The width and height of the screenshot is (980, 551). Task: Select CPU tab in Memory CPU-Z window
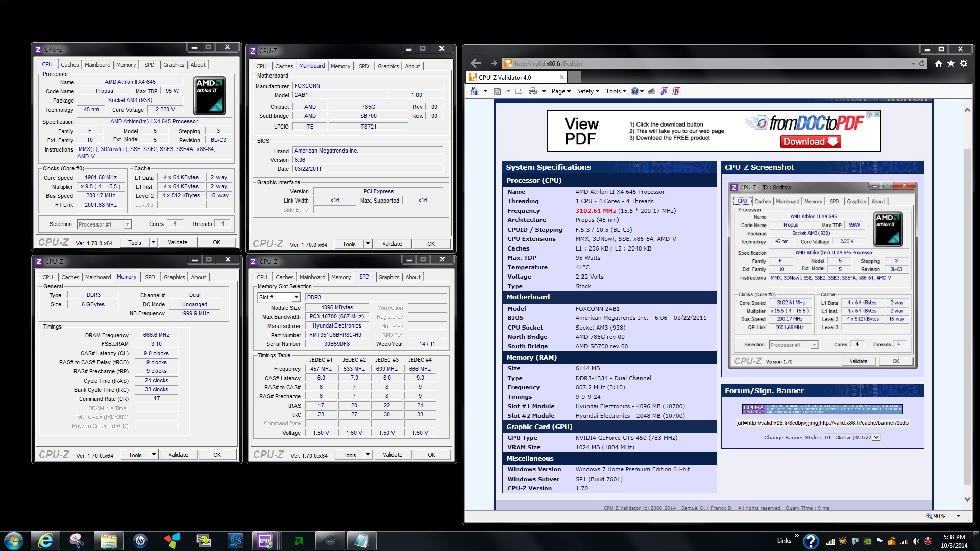(47, 277)
